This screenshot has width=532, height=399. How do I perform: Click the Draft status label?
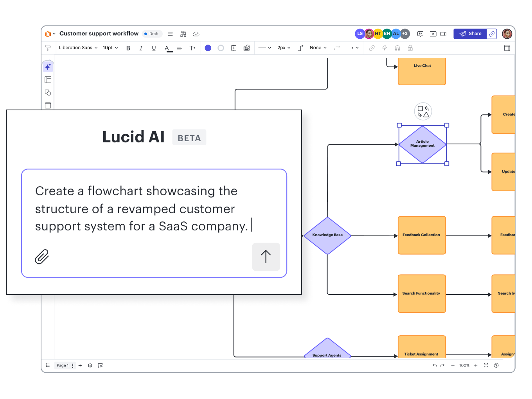[x=152, y=34]
